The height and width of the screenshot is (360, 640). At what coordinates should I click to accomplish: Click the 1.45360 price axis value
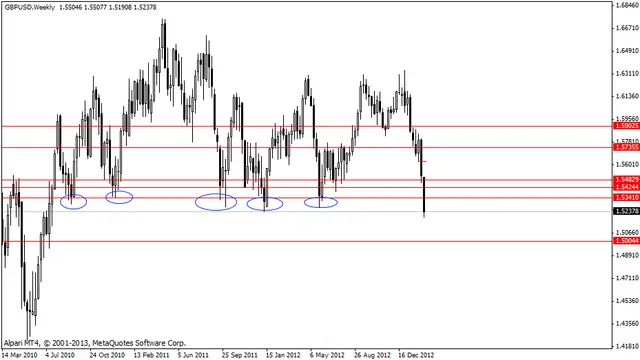[x=627, y=301]
